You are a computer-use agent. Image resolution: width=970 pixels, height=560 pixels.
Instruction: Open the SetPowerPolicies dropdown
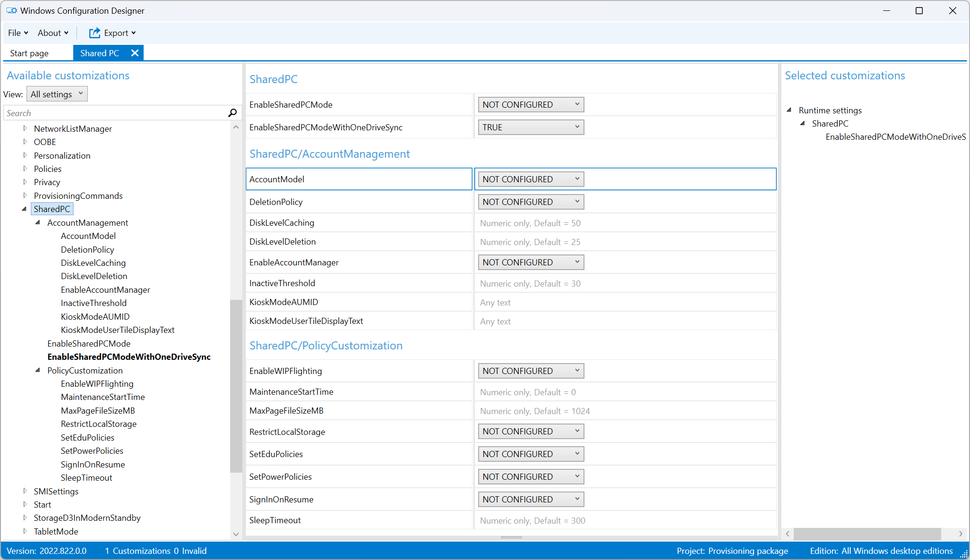click(x=531, y=476)
